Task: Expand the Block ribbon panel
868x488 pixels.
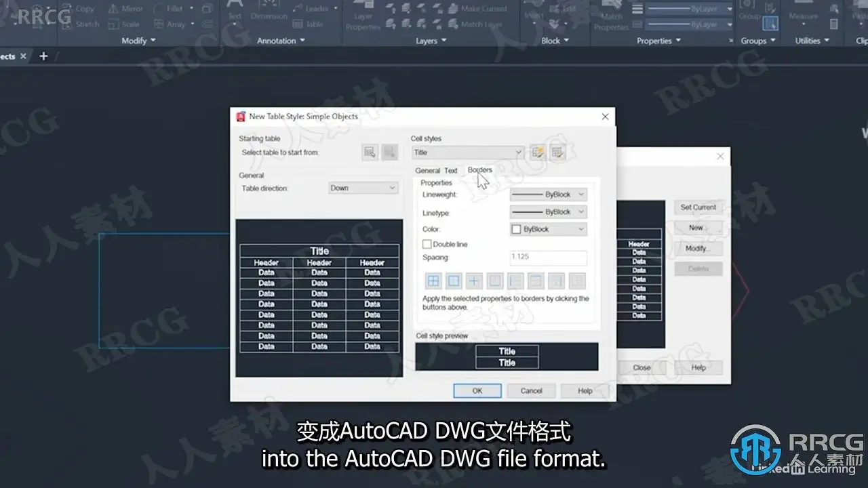Action: click(555, 41)
